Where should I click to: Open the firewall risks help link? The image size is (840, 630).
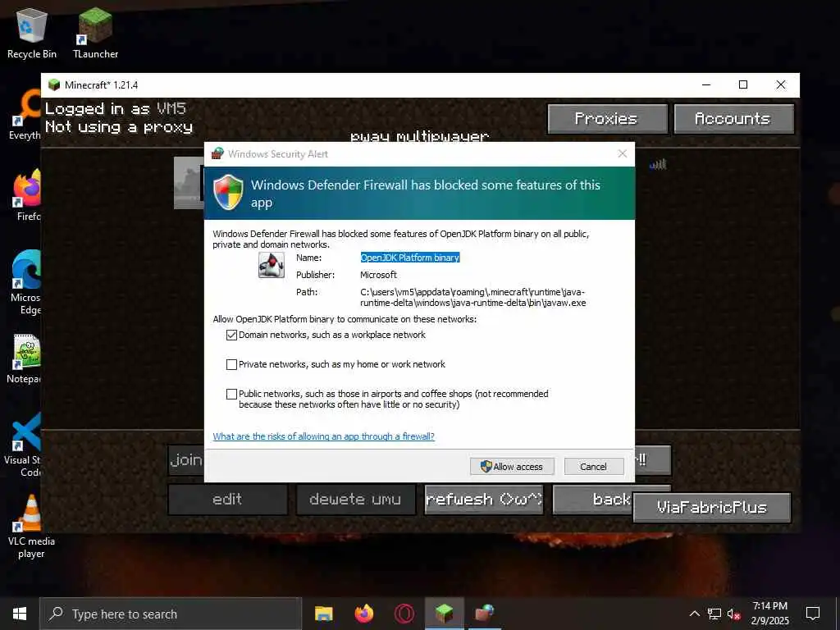323,436
